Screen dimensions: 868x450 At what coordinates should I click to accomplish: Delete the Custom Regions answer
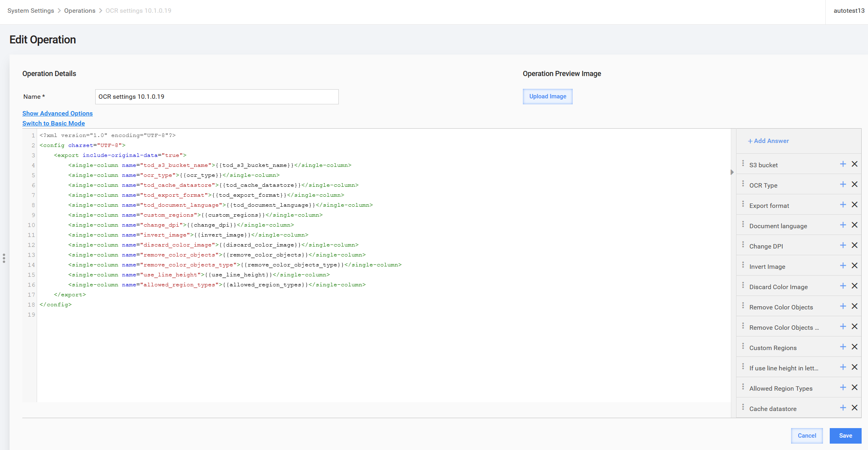[854, 347]
